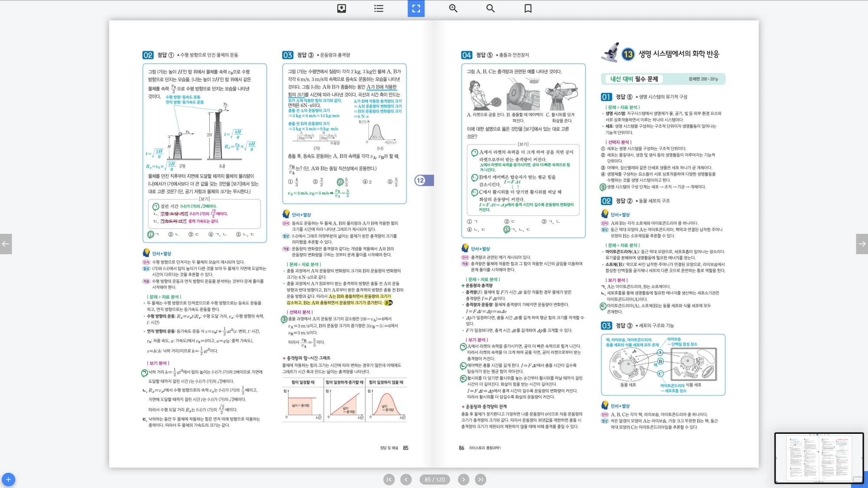
Task: Click question 04 heading on right page
Action: pos(467,55)
